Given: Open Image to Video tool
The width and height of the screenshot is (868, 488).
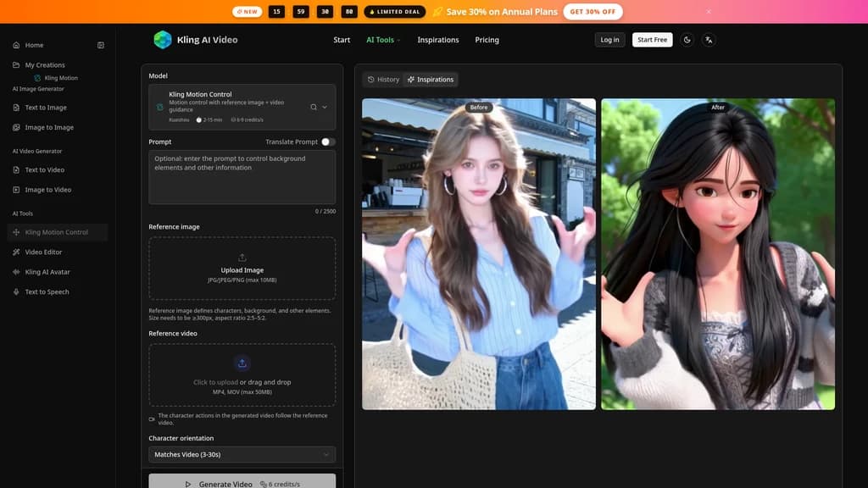Looking at the screenshot, I should [x=48, y=190].
